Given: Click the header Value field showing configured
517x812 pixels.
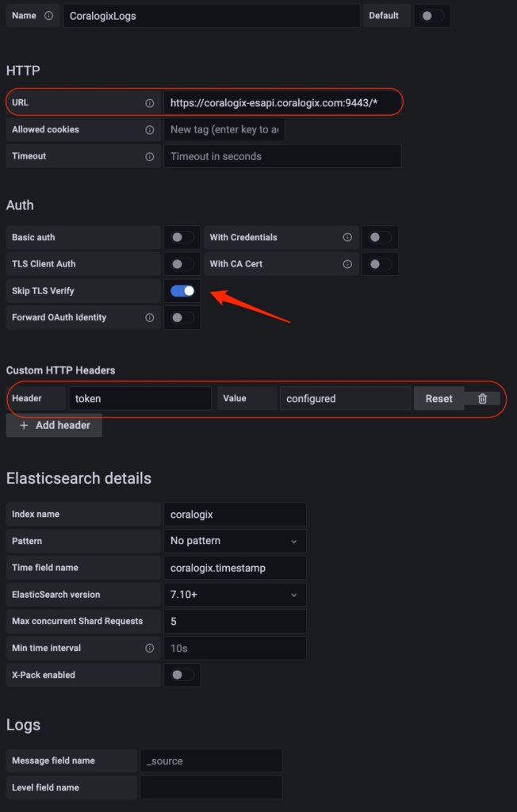Looking at the screenshot, I should (345, 398).
